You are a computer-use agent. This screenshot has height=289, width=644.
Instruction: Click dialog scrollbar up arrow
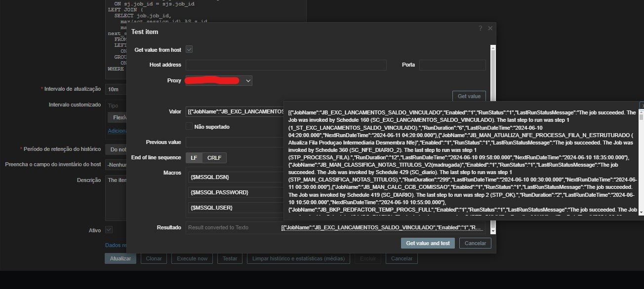(492, 48)
